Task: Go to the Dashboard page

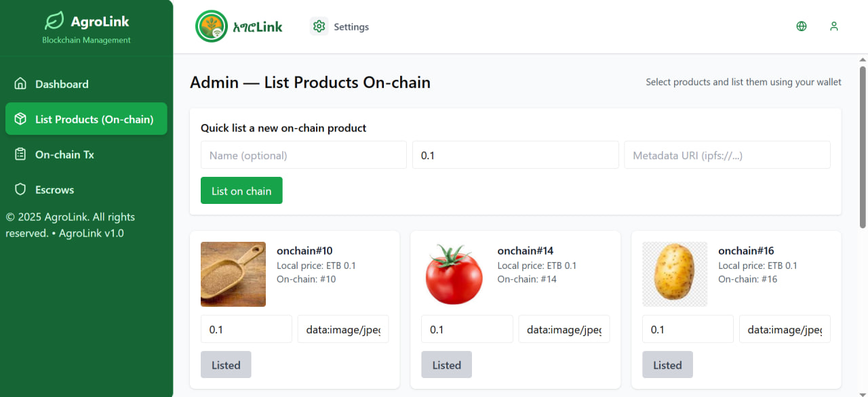Action: (62, 84)
